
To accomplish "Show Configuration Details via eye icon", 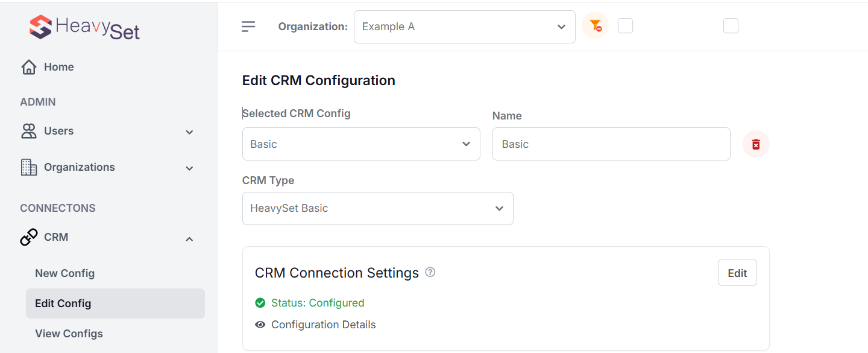I will 260,325.
